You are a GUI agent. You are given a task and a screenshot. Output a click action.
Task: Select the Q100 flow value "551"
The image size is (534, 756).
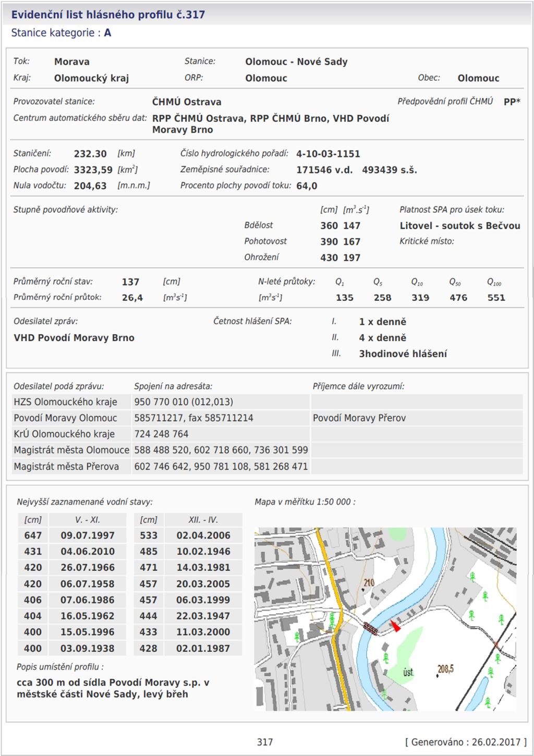tap(496, 298)
